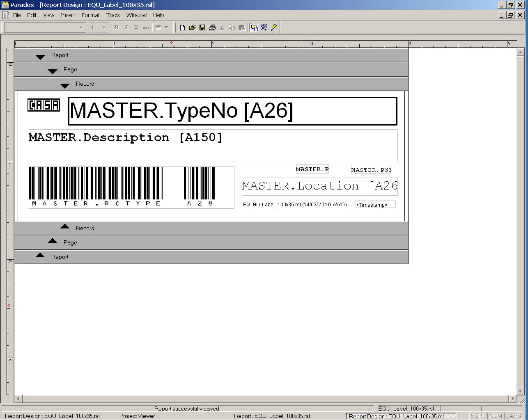Collapse the top Record band arrow
Image resolution: width=528 pixels, height=420 pixels.
(64, 86)
